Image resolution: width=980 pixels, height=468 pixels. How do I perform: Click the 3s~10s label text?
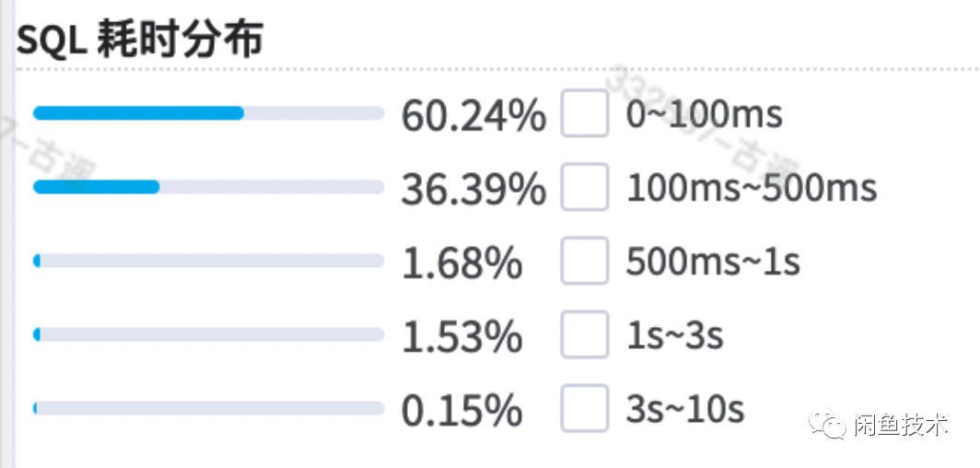[684, 410]
